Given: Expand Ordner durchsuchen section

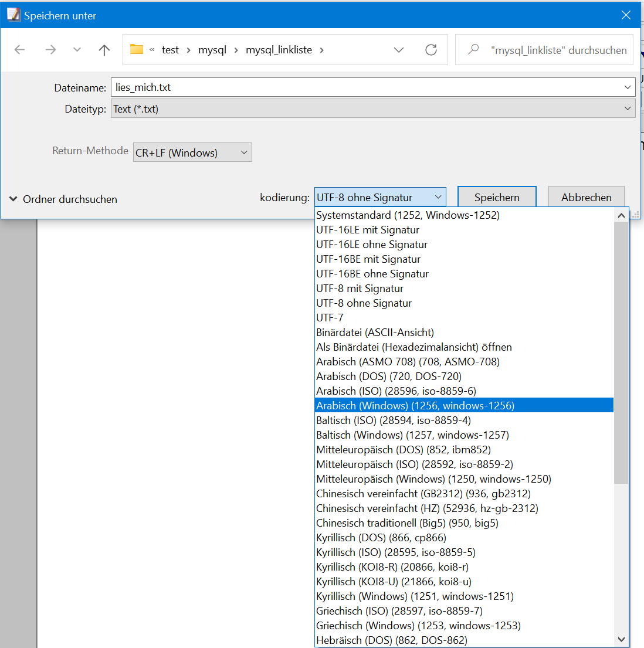Looking at the screenshot, I should pyautogui.click(x=63, y=199).
